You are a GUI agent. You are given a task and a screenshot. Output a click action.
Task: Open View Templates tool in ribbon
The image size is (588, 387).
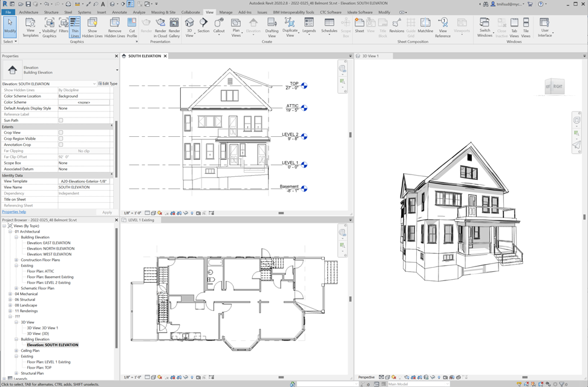[30, 27]
